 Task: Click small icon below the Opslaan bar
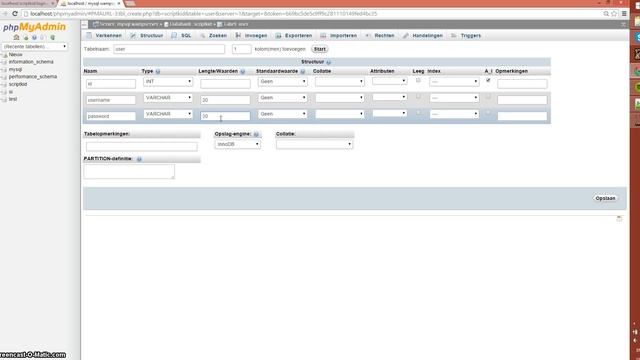click(619, 218)
